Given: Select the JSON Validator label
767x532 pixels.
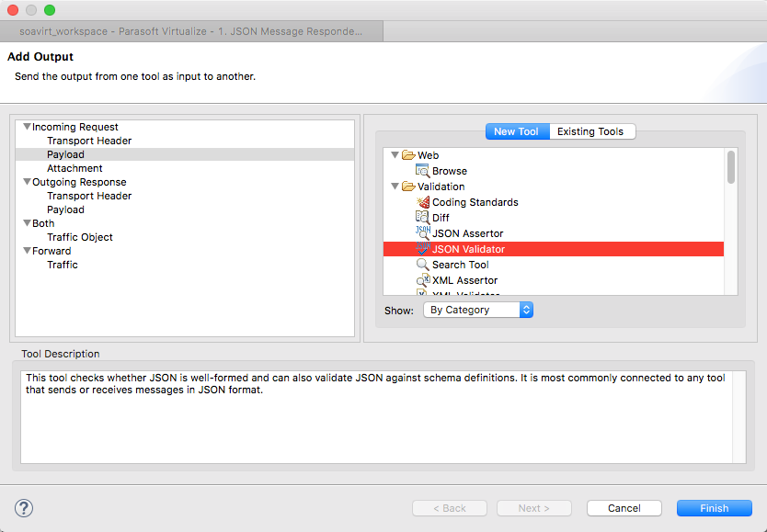Looking at the screenshot, I should pos(468,249).
